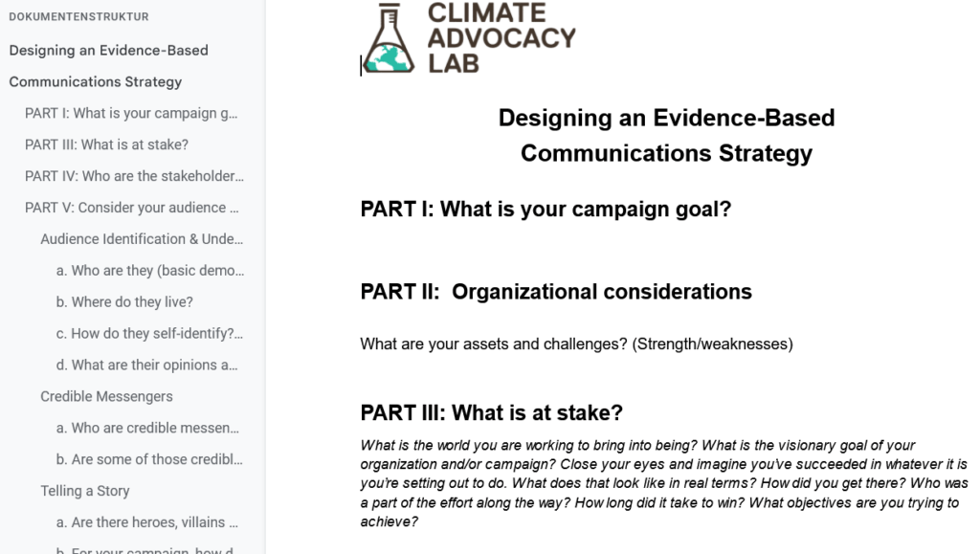Navigate to outline item a. Are there heroes, villains
This screenshot has width=980, height=554.
146,522
